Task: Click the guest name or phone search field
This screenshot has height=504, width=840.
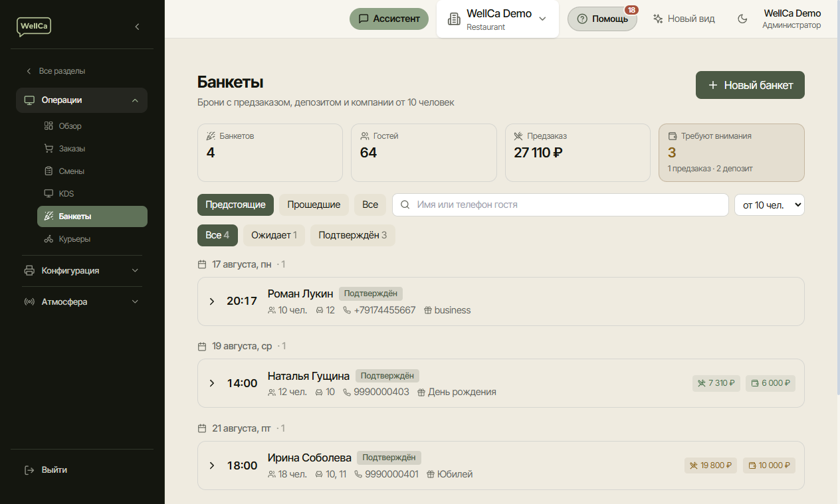Action: [x=560, y=205]
